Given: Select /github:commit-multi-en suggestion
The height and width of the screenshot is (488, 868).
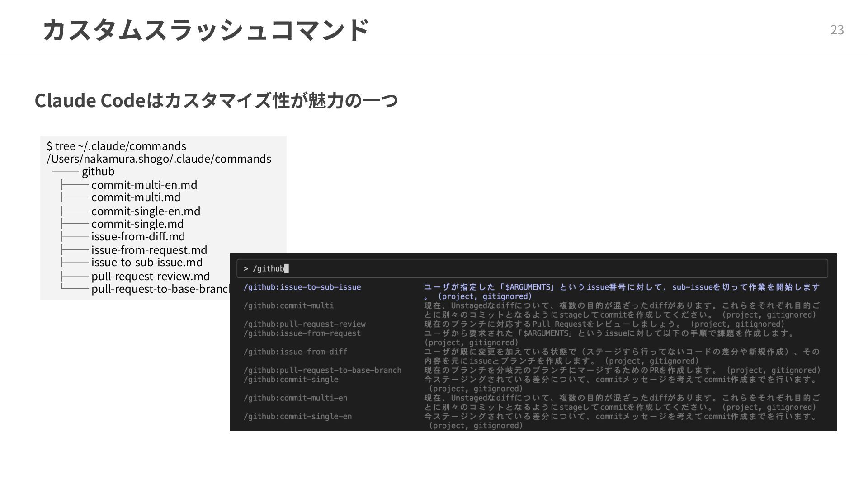Looking at the screenshot, I should 295,398.
